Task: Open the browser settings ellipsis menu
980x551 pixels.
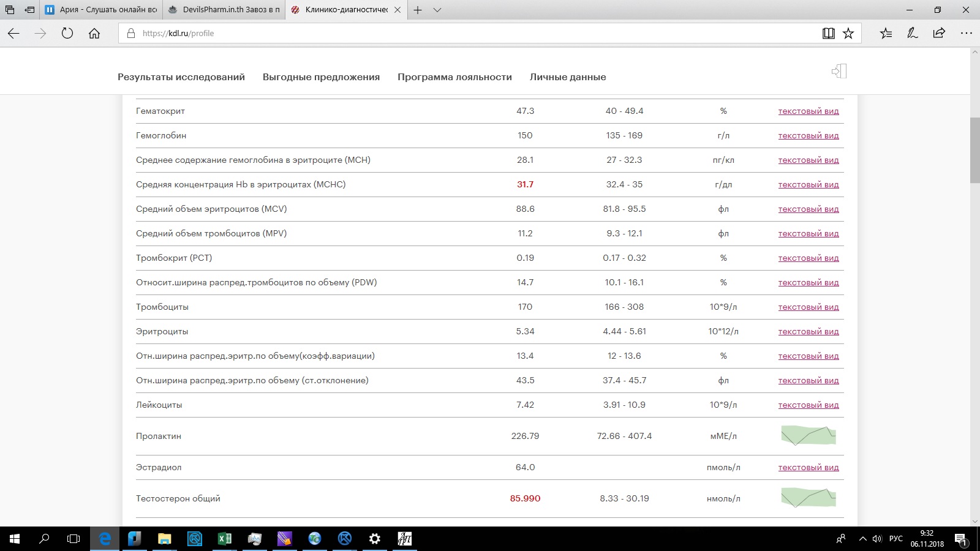Action: point(967,34)
